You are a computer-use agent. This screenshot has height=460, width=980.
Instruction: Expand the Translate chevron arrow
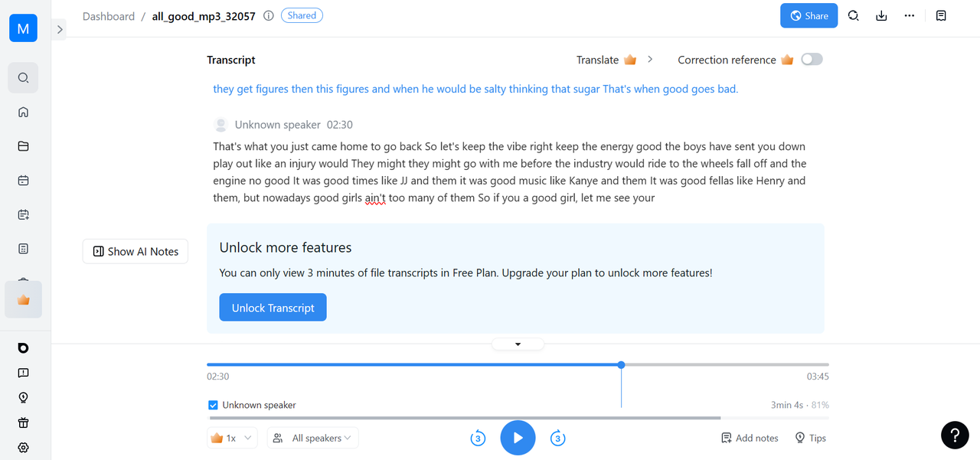[650, 59]
